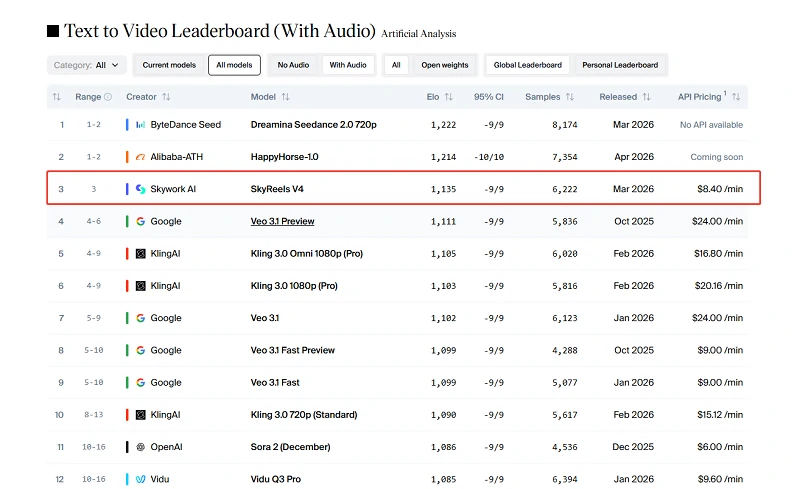This screenshot has width=800, height=489.
Task: Click Google logo in Veo 3.1 Preview row
Action: click(140, 222)
